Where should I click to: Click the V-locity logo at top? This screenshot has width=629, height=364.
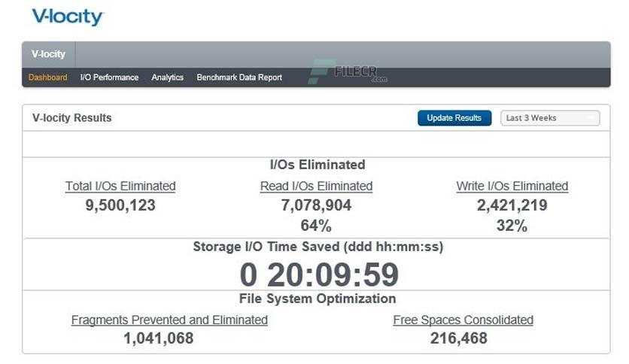pos(68,17)
